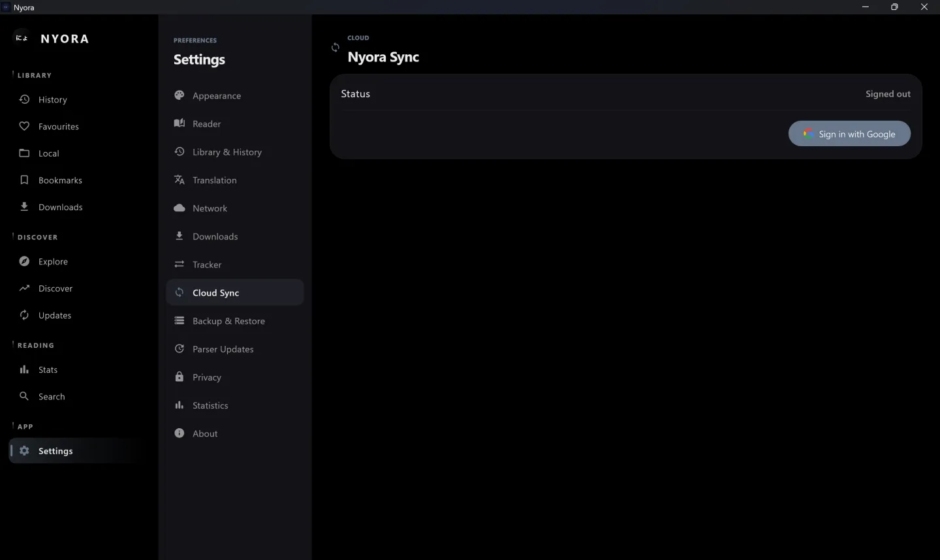
Task: Click the Library & History clock icon
Action: (180, 151)
